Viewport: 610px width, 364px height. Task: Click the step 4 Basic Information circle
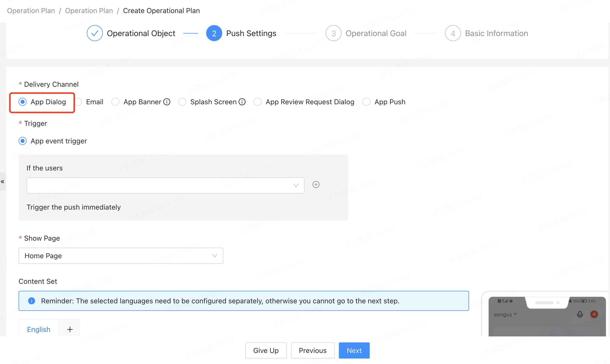453,33
